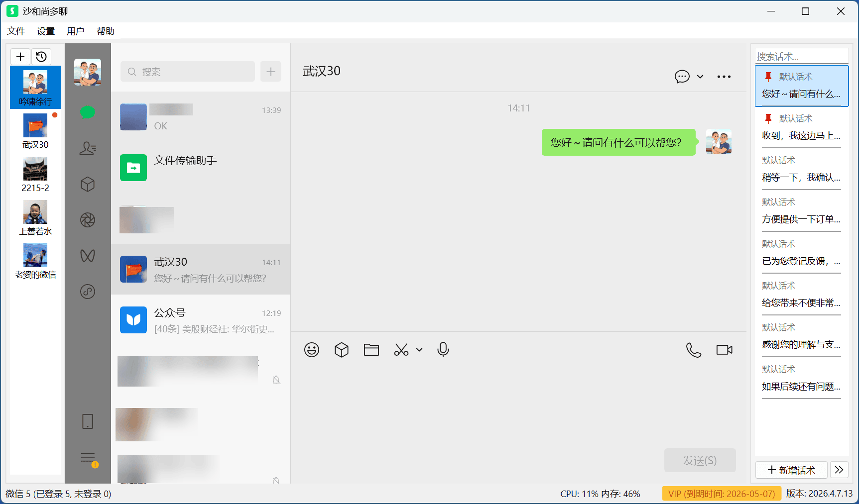Open the mini-program cube icon in the sidebar
The height and width of the screenshot is (504, 859).
[88, 184]
